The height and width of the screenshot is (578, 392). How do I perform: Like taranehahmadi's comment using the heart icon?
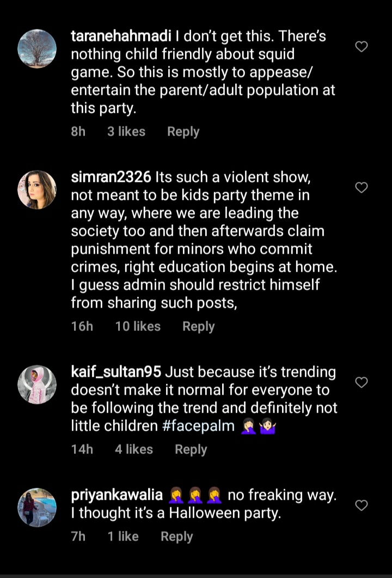pyautogui.click(x=361, y=47)
